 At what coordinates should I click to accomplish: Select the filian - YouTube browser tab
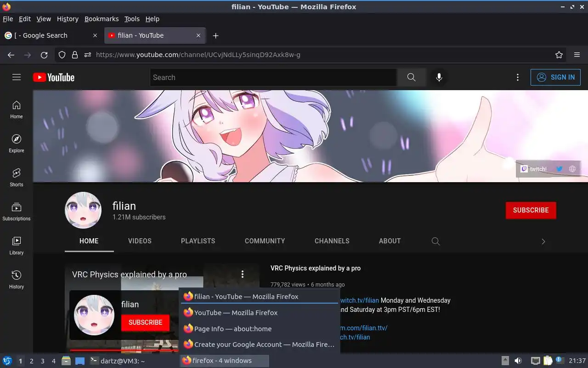point(155,35)
